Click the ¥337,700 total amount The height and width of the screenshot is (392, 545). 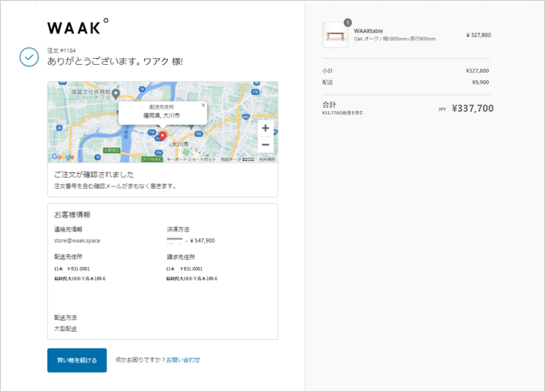pos(472,109)
